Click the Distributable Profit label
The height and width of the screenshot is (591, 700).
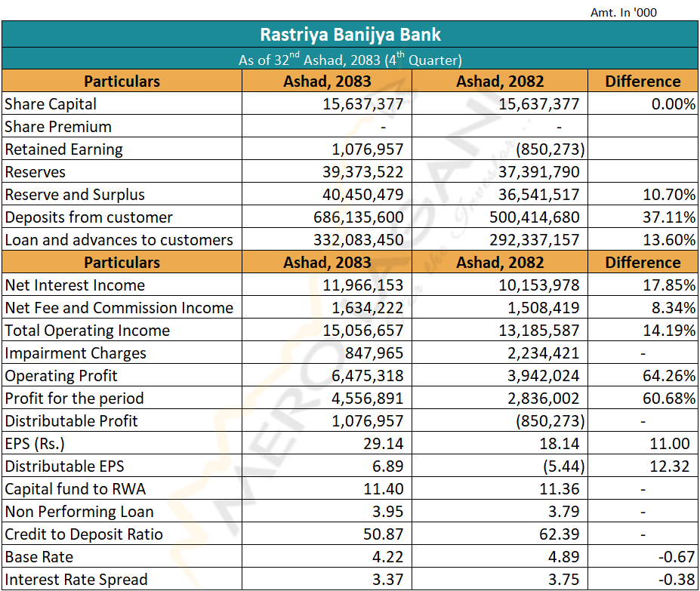[x=72, y=421]
